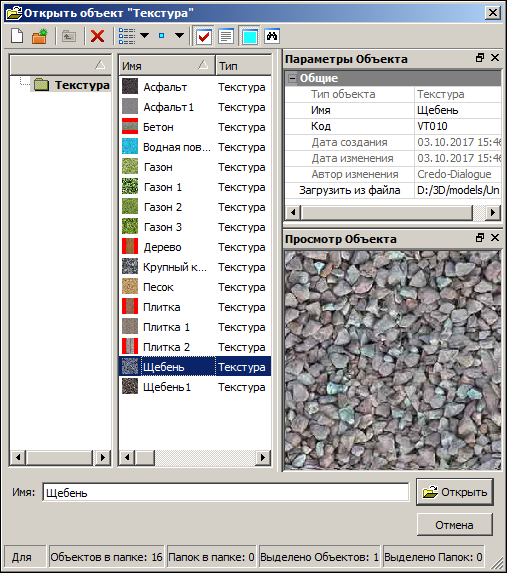
Task: Delete the selected object with the red X icon
Action: pos(98,36)
